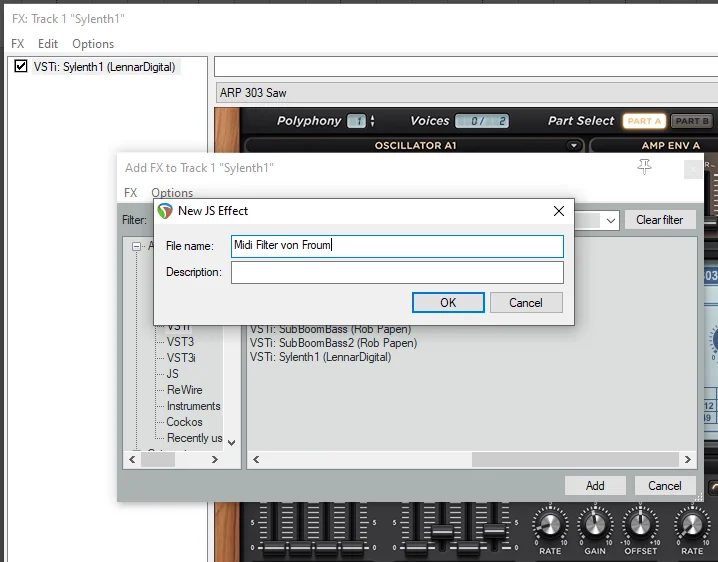Switch Sylenth1 to PART B
The height and width of the screenshot is (562, 718).
(692, 121)
